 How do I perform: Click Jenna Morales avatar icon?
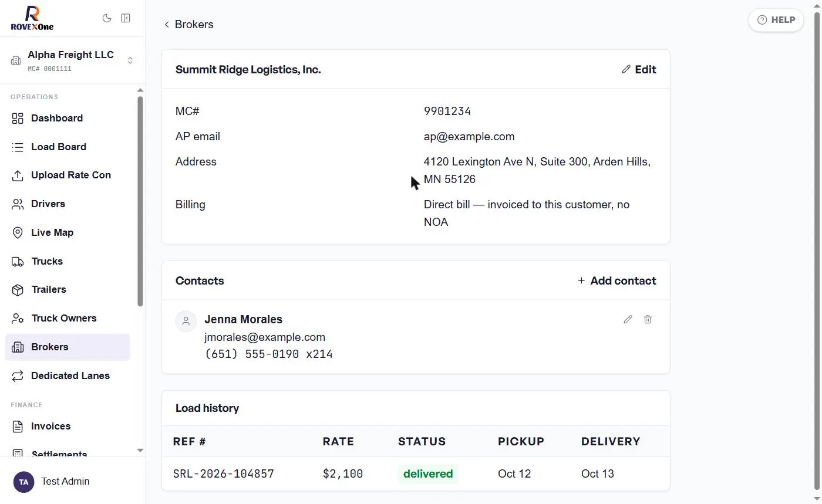(x=186, y=322)
